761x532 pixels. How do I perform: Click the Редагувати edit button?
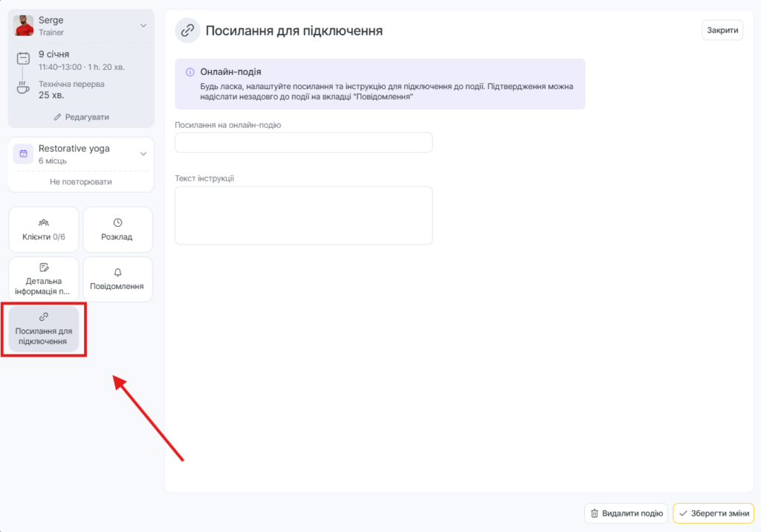tap(81, 117)
